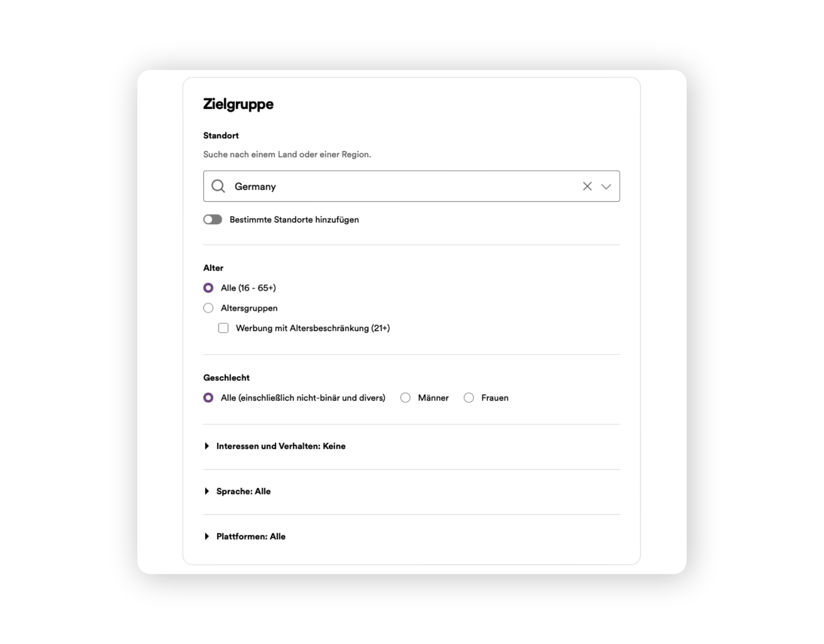This screenshot has width=824, height=644.
Task: Click the Sprache: Alle label text
Action: click(243, 491)
